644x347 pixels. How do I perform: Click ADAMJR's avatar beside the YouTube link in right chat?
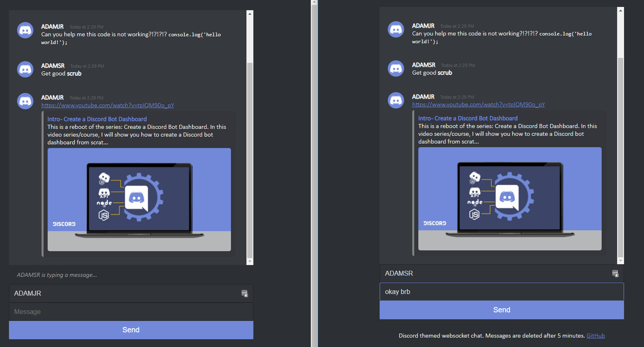pos(396,100)
